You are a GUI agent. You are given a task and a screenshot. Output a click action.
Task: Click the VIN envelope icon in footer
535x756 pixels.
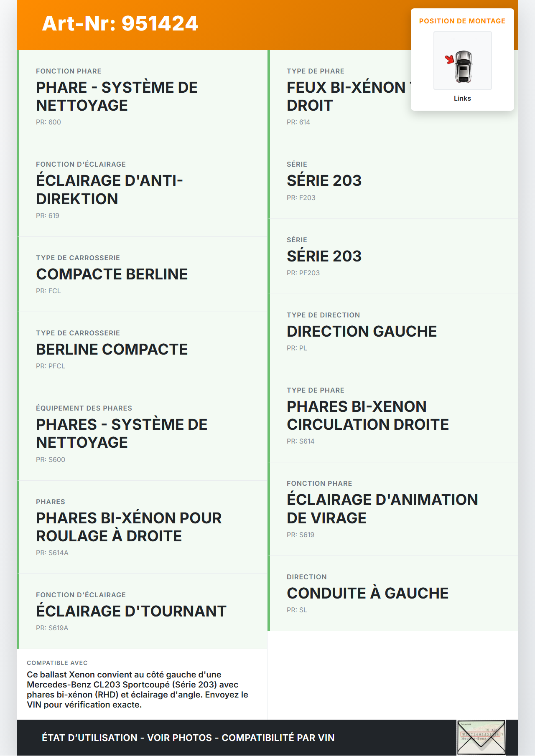[x=481, y=737]
